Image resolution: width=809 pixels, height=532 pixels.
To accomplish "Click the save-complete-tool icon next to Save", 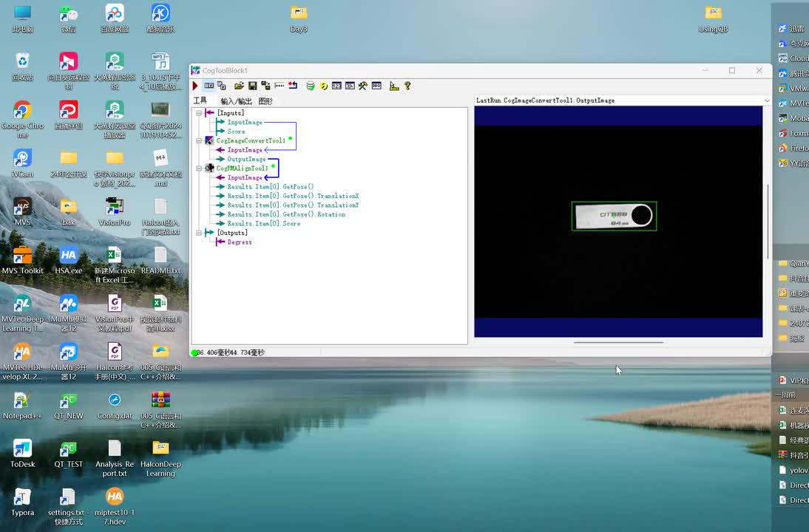I will click(265, 86).
